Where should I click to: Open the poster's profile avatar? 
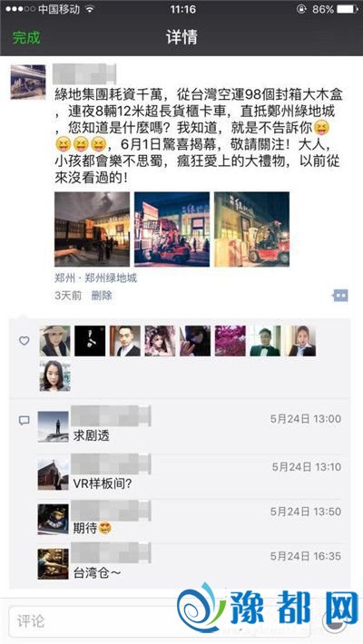tap(28, 83)
